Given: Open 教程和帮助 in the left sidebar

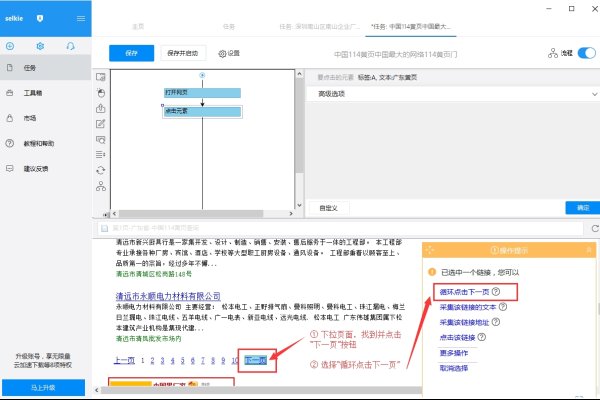Looking at the screenshot, I should click(x=45, y=144).
